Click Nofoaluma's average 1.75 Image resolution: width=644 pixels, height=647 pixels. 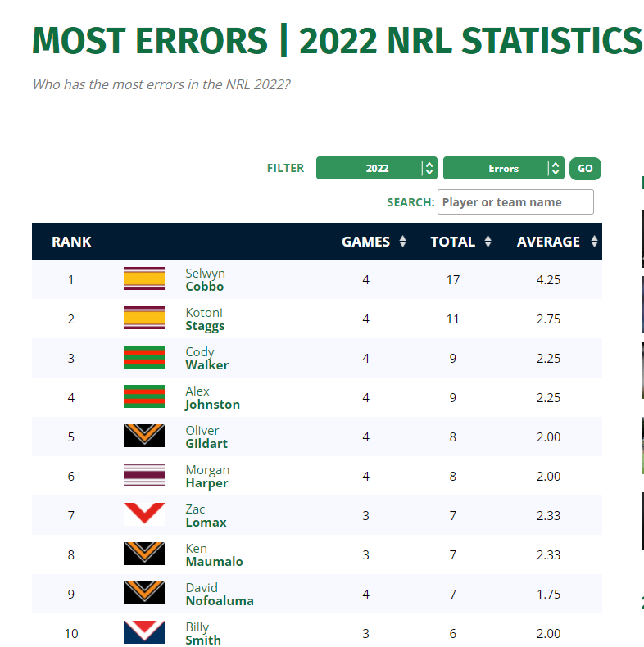(548, 595)
